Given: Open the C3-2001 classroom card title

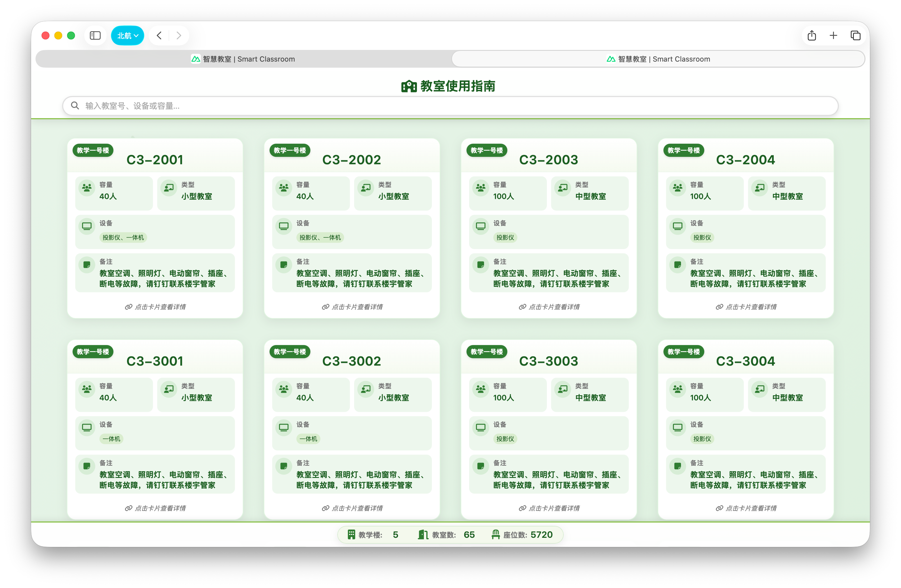Looking at the screenshot, I should point(155,160).
